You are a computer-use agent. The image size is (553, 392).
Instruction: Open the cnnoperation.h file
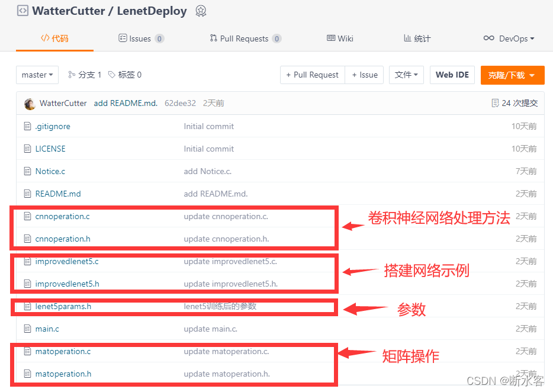point(63,239)
